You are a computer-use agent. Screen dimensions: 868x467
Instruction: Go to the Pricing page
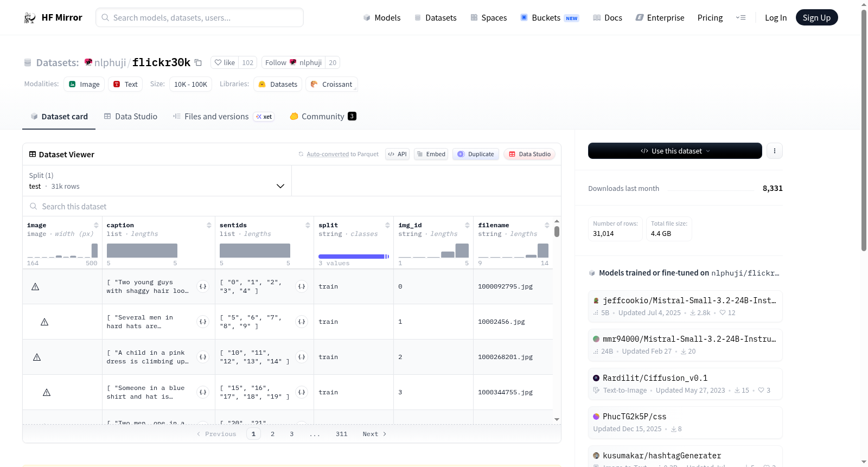click(x=710, y=18)
